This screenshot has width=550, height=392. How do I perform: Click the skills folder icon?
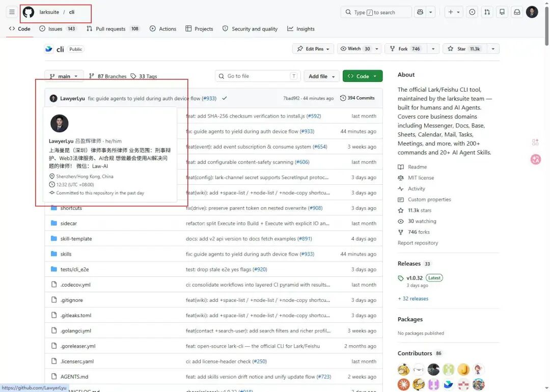53,254
